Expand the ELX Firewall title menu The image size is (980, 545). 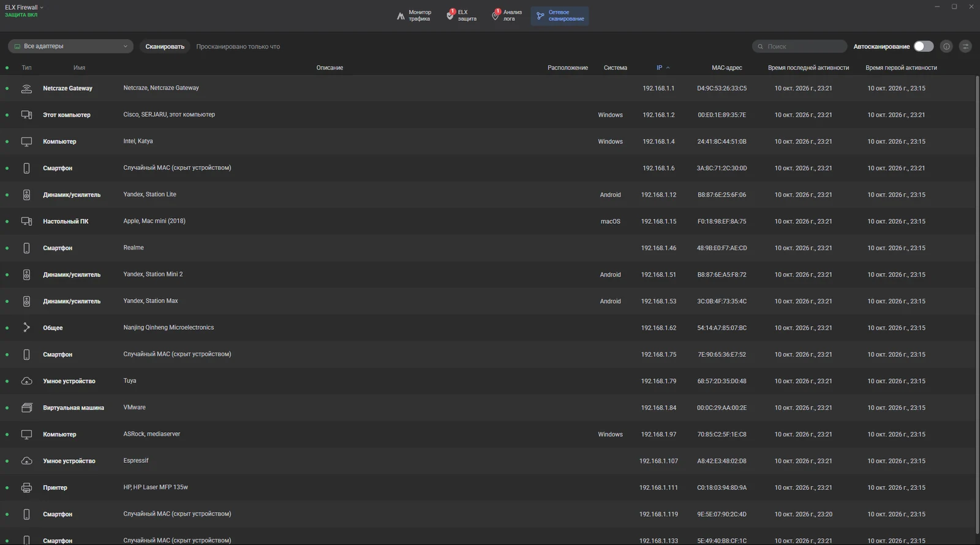click(24, 7)
